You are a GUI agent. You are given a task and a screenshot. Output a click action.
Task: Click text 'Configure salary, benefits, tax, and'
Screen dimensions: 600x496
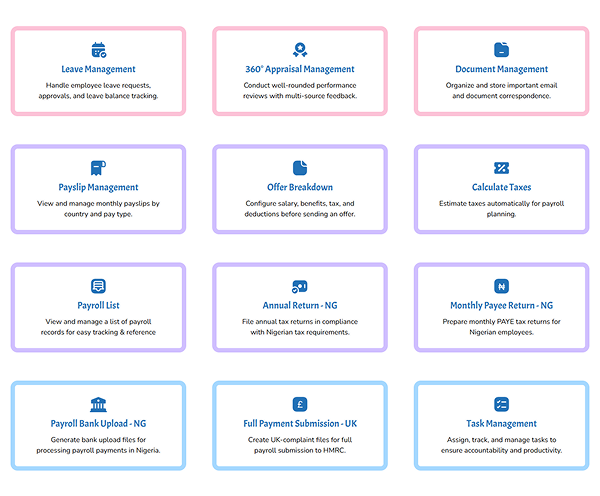pyautogui.click(x=300, y=204)
